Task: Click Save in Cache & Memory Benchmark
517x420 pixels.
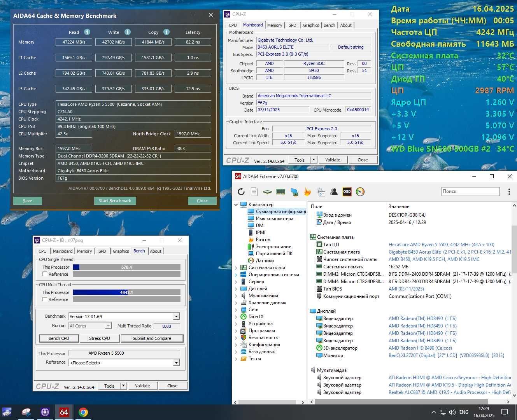Action: pyautogui.click(x=27, y=201)
